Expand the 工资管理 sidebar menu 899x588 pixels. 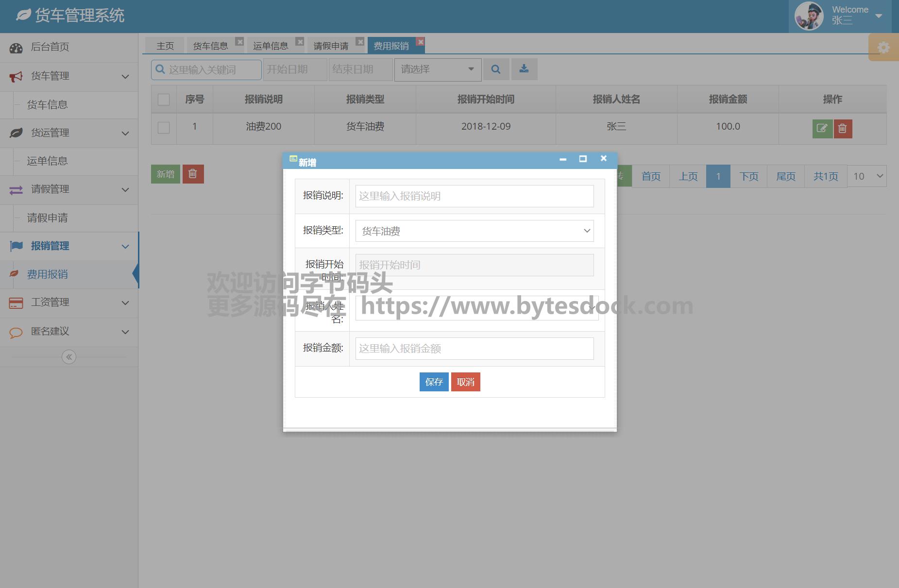(x=69, y=302)
